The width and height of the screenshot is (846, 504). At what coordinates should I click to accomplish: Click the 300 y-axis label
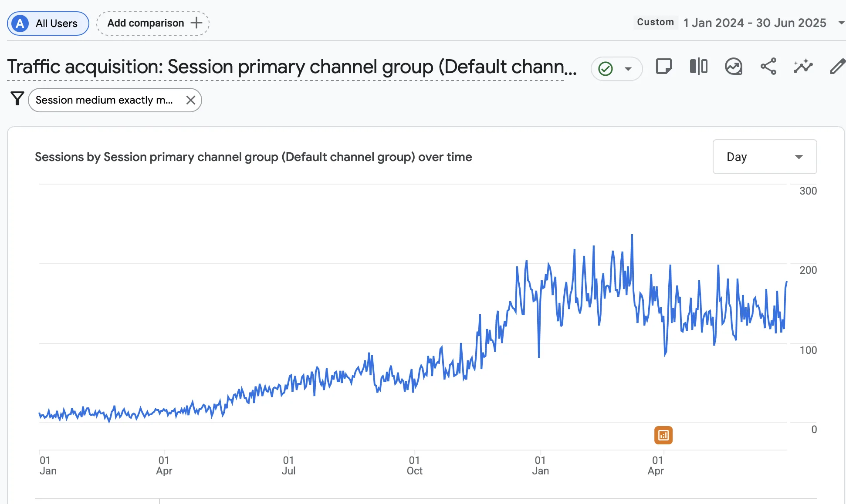click(x=808, y=191)
